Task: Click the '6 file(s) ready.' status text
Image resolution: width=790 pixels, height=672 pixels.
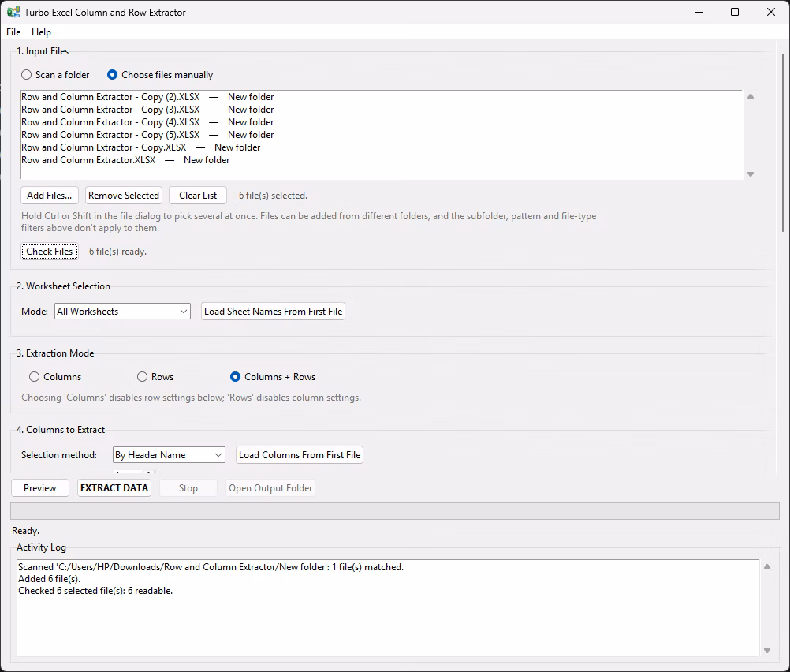Action: pos(118,252)
